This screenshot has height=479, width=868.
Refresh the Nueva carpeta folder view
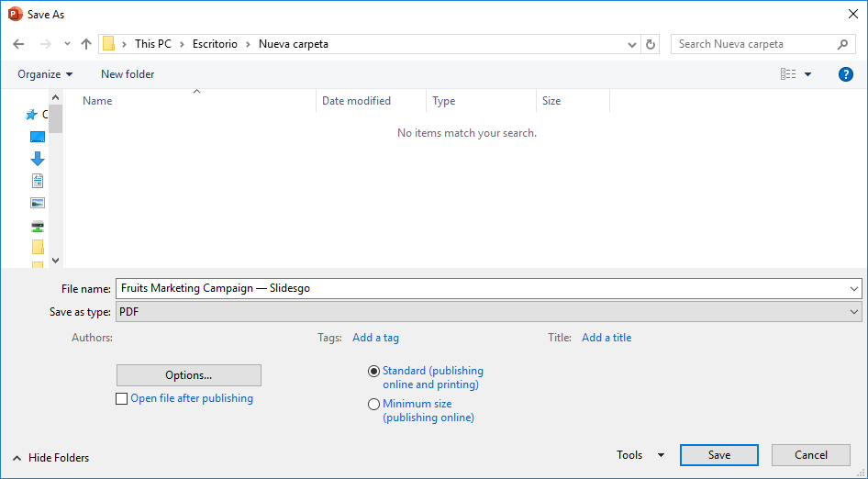click(651, 44)
